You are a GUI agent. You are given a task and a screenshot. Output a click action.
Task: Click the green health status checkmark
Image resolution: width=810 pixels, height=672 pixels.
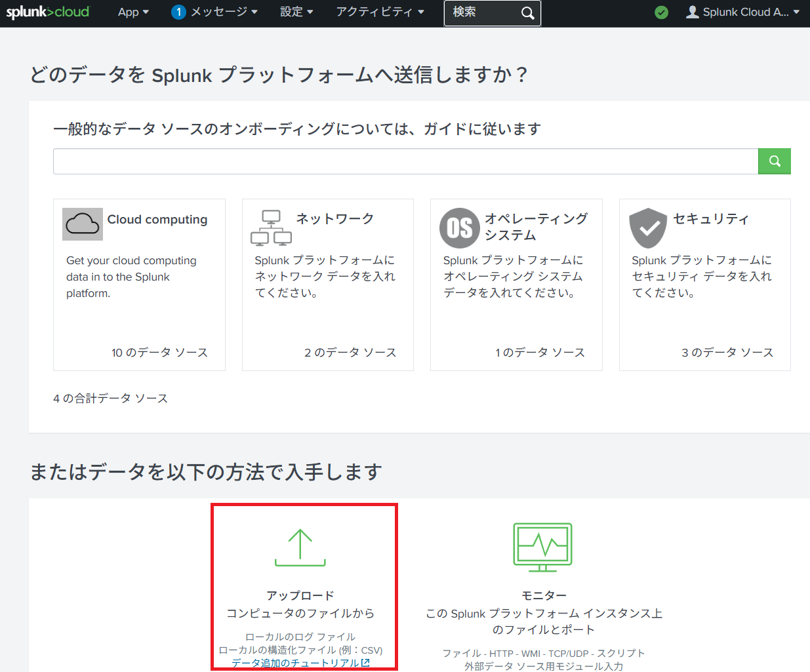(x=662, y=12)
